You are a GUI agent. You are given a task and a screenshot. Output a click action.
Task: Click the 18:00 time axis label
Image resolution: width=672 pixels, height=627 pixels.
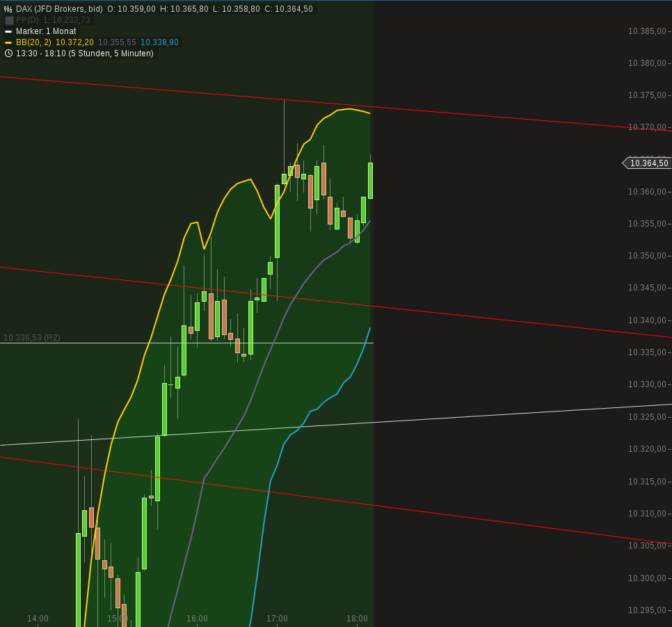pos(357,619)
